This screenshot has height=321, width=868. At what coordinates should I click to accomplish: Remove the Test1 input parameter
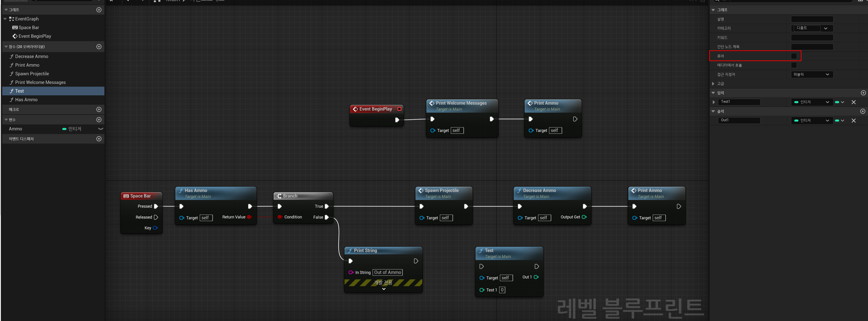(853, 102)
